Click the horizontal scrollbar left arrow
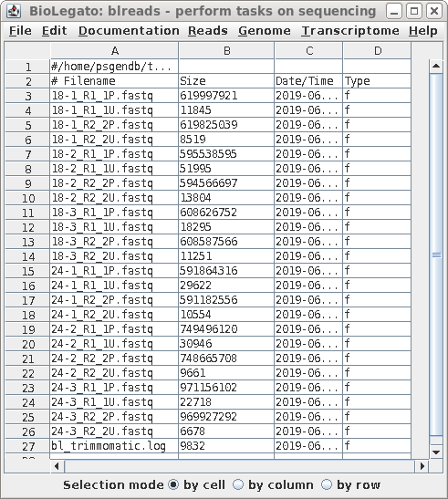This screenshot has width=448, height=499. pos(57,466)
